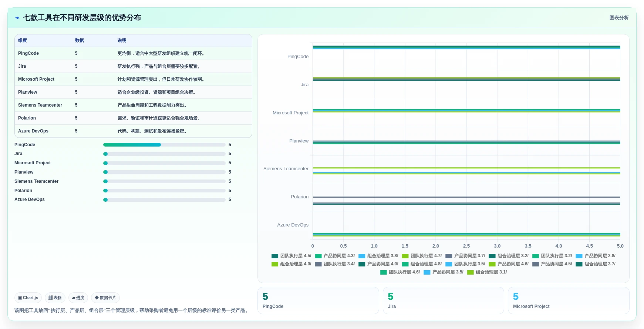Click the 2.5 tick on the chart x-axis
Viewport: 644px width, 329px height.
[466, 246]
